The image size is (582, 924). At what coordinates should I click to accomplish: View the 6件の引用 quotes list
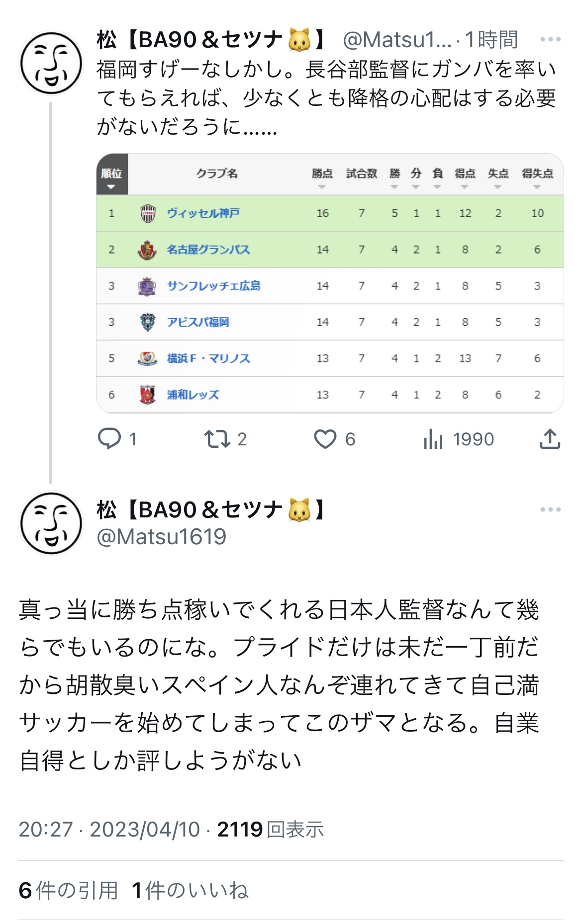68,890
